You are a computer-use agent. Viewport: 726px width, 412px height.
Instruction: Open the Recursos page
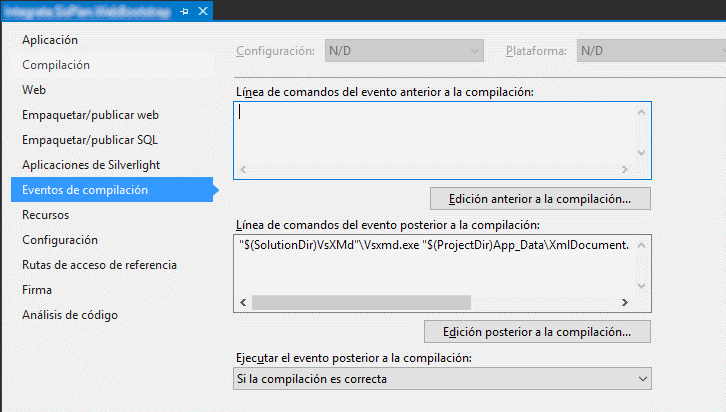point(45,215)
